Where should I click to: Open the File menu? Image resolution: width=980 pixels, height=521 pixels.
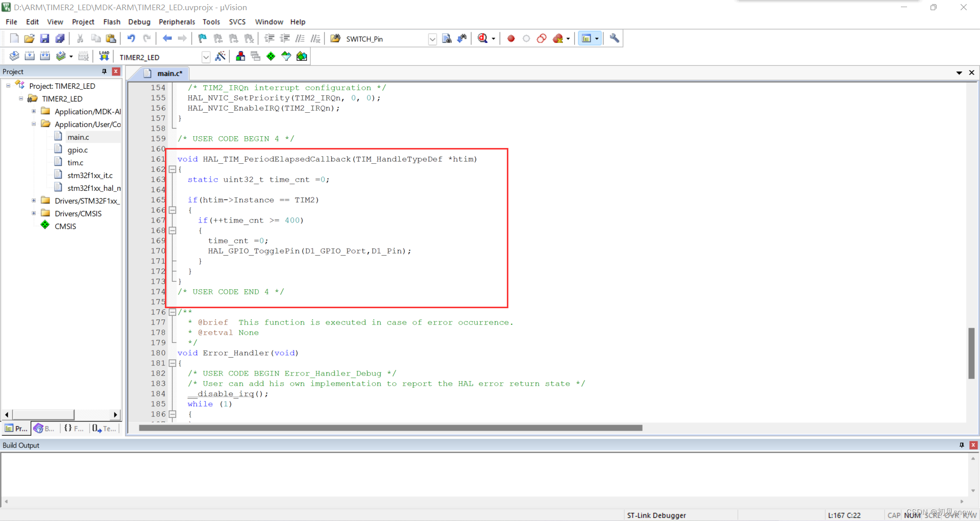coord(11,22)
